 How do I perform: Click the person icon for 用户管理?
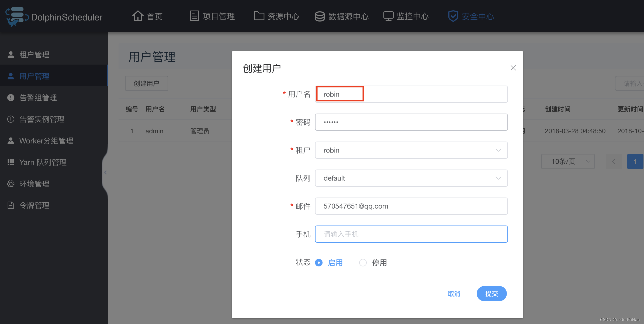coord(11,76)
